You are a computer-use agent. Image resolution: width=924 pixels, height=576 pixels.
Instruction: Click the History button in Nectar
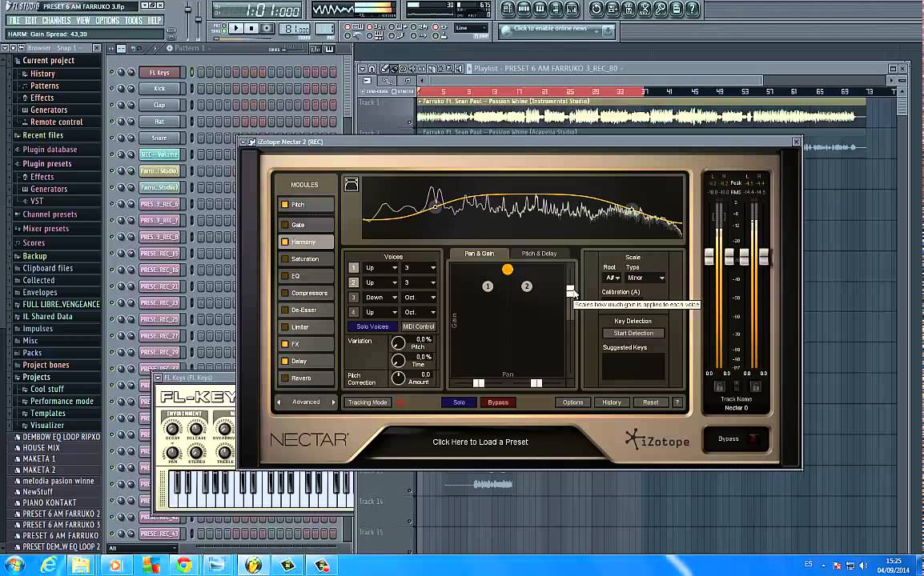tap(612, 402)
